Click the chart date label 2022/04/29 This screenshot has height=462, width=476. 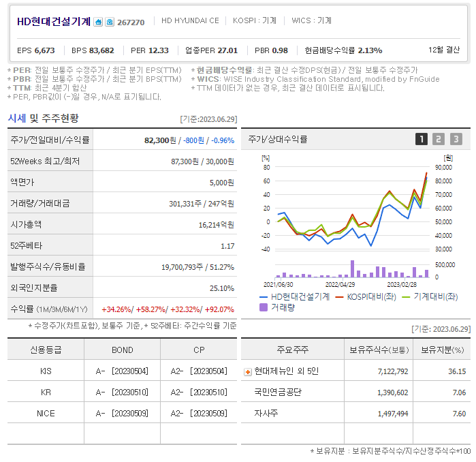coord(340,285)
